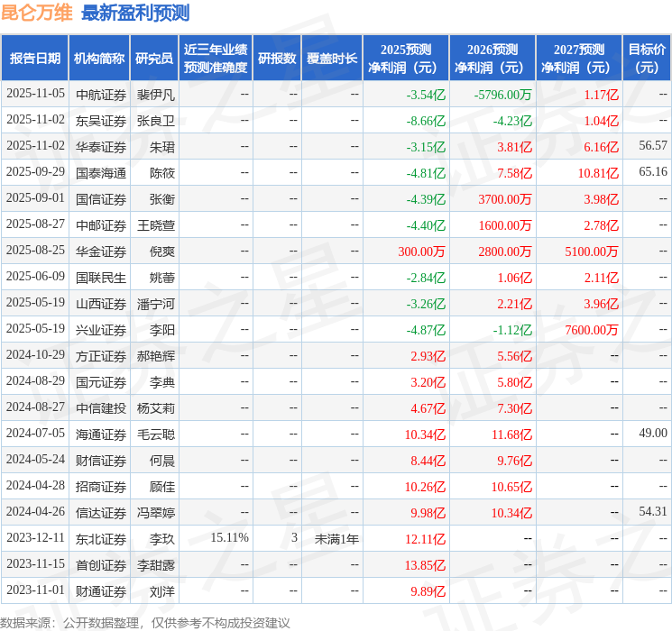Click the 昆仑万维 stock name in title
The height and width of the screenshot is (631, 672).
(36, 13)
